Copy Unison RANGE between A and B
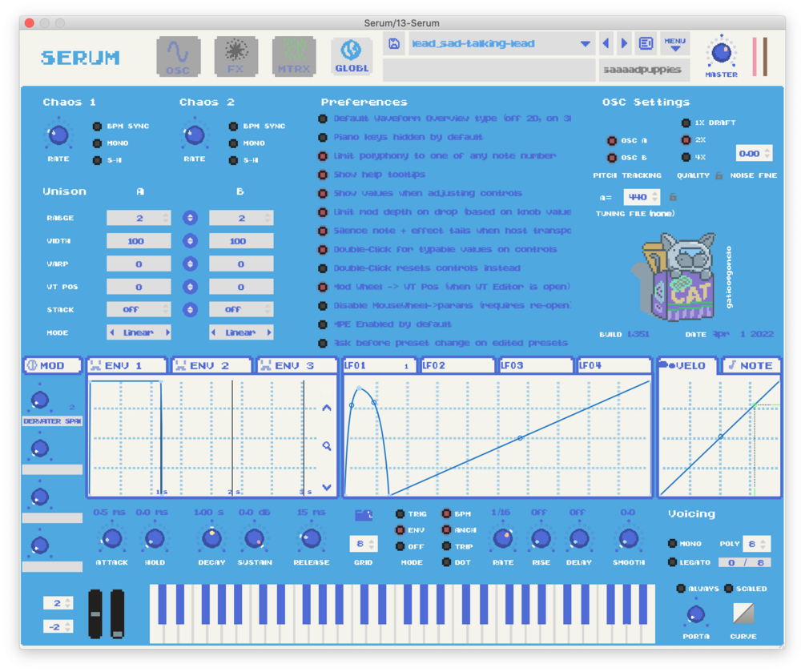The height and width of the screenshot is (672, 805). 190,218
